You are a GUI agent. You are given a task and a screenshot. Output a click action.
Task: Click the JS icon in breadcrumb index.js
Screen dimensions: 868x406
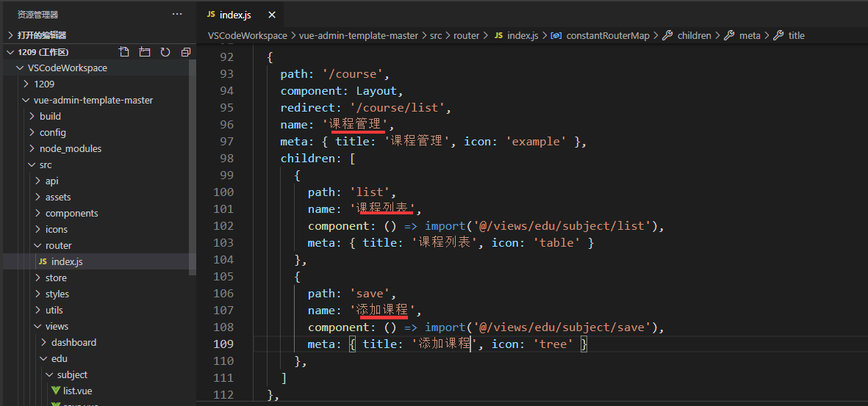click(x=498, y=35)
